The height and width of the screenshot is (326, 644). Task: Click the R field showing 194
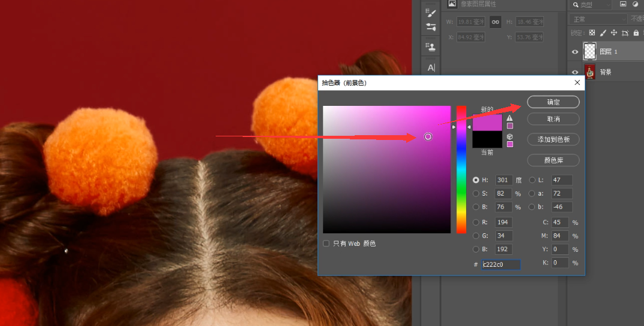point(504,223)
